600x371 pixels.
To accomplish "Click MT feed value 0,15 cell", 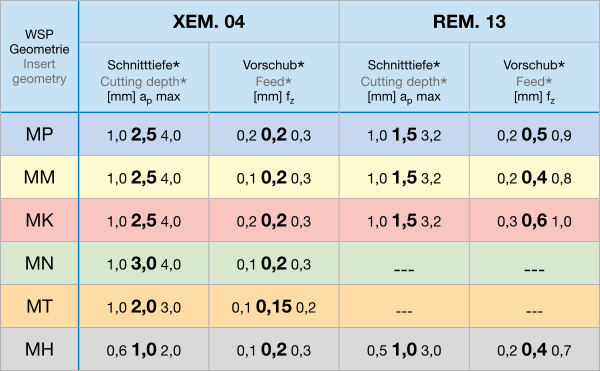I will 274,306.
